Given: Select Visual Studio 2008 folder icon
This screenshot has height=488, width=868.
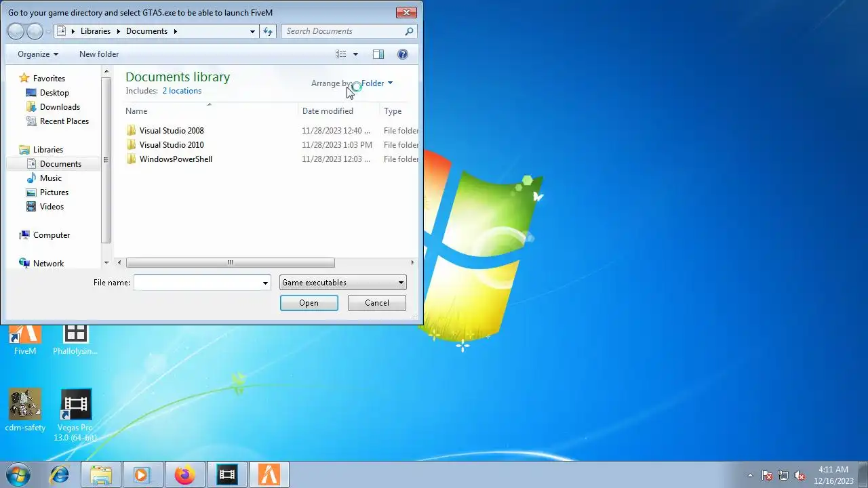Looking at the screenshot, I should 132,130.
